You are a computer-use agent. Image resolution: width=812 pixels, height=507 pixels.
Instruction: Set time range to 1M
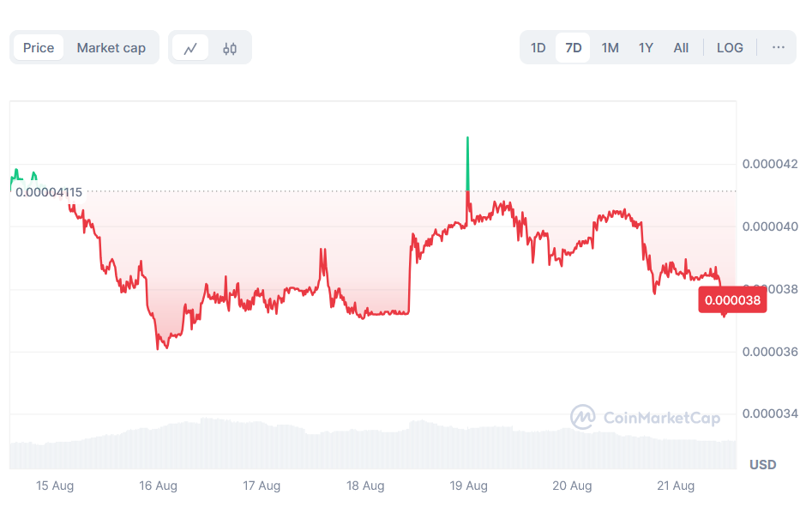(x=610, y=48)
